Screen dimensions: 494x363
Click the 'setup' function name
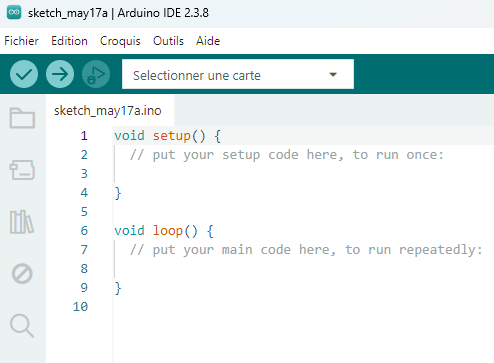point(172,136)
